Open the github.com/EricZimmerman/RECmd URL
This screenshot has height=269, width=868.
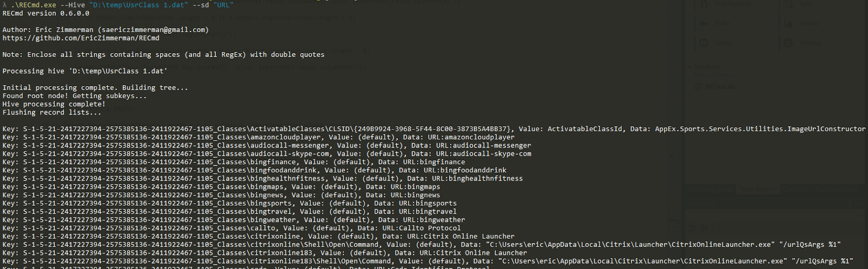click(x=81, y=38)
